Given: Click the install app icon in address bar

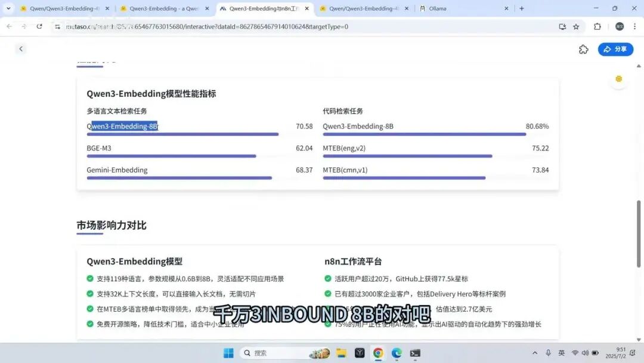Looking at the screenshot, I should [562, 27].
